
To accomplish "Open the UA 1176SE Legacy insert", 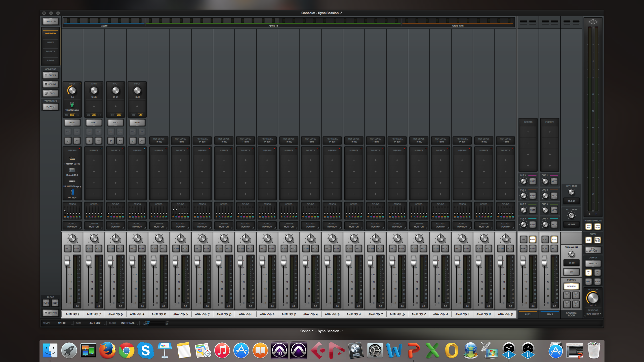I will point(72,183).
